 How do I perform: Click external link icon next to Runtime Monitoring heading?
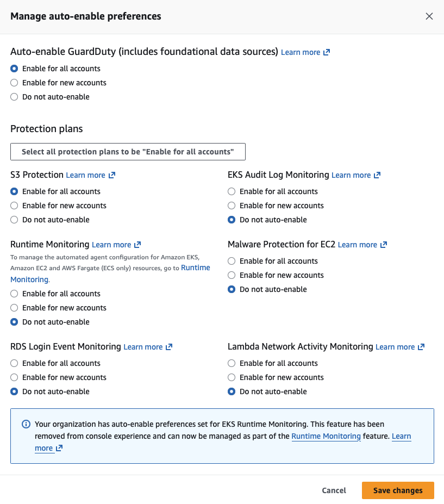[x=137, y=245]
